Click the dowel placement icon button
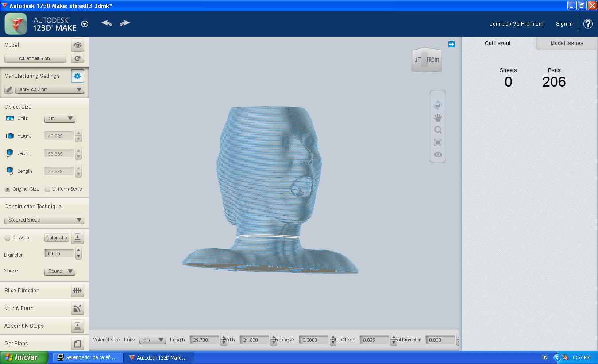This screenshot has height=364, width=598. pyautogui.click(x=77, y=238)
